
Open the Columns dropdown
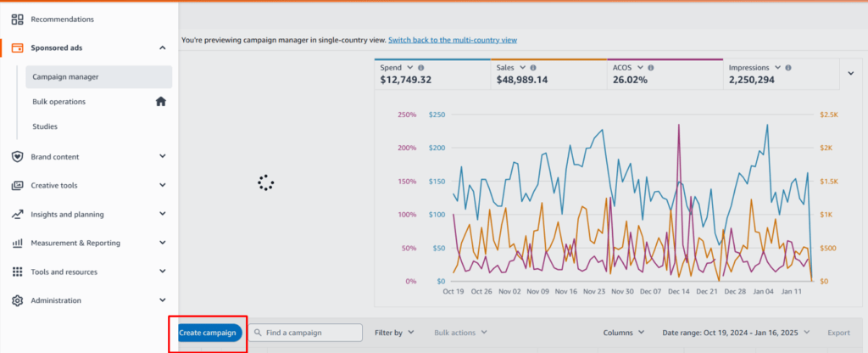click(x=623, y=333)
